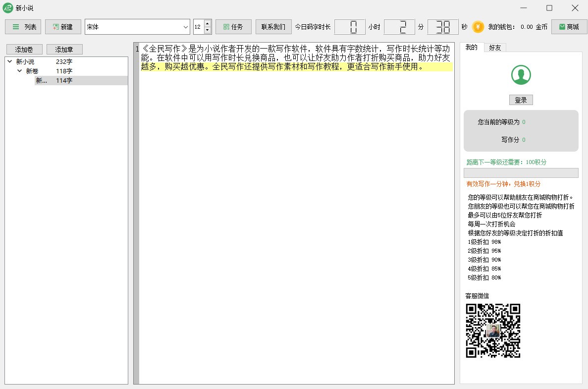Click the font size field showing 12
This screenshot has width=588, height=389.
[198, 27]
